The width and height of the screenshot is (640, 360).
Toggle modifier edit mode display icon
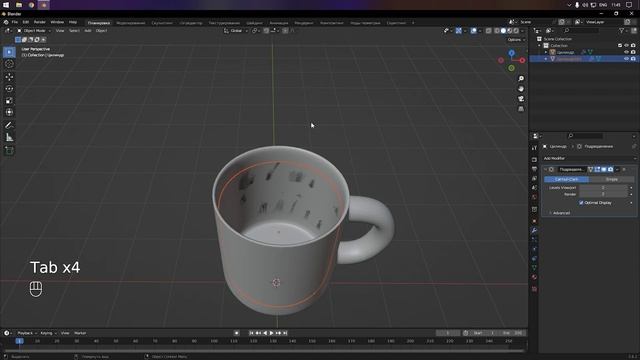click(597, 169)
